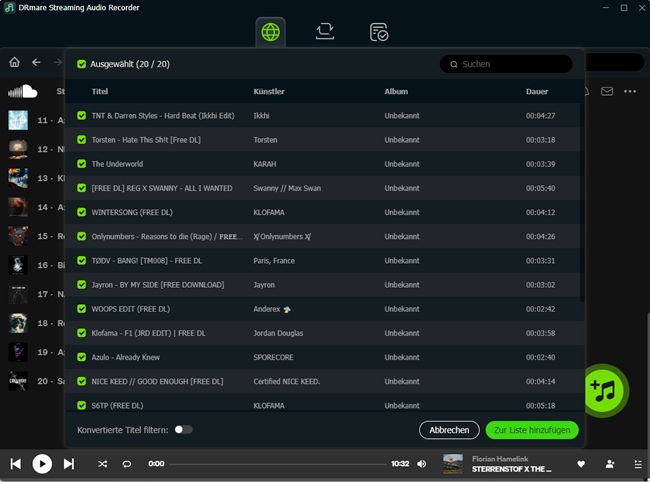Uncheck TØDV - BANG! track
Screen dimensions: 650x482
pos(82,260)
